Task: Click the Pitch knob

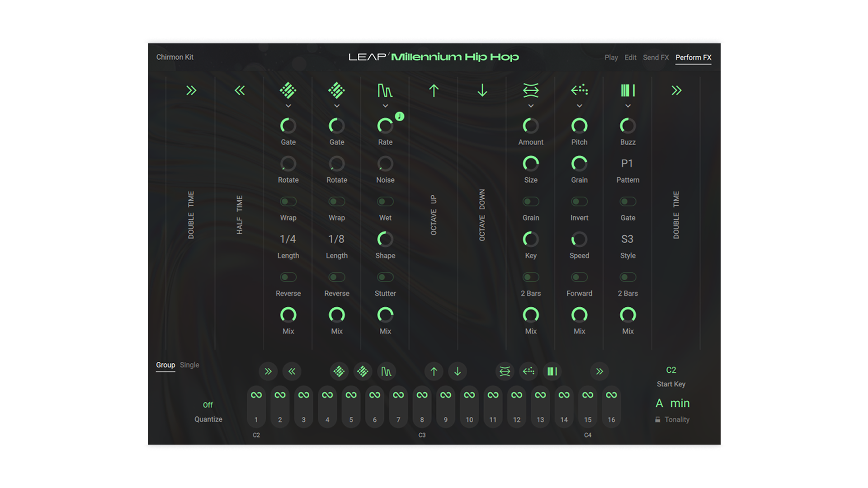Action: click(x=579, y=126)
